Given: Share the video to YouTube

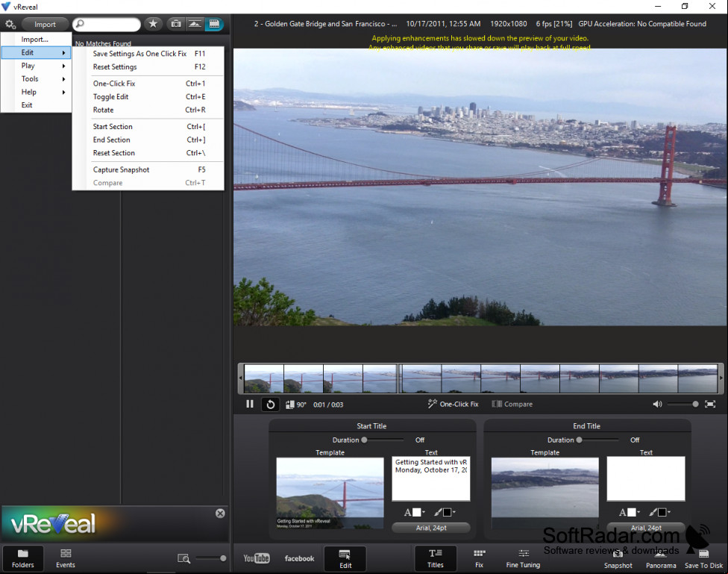Looking at the screenshot, I should click(257, 558).
